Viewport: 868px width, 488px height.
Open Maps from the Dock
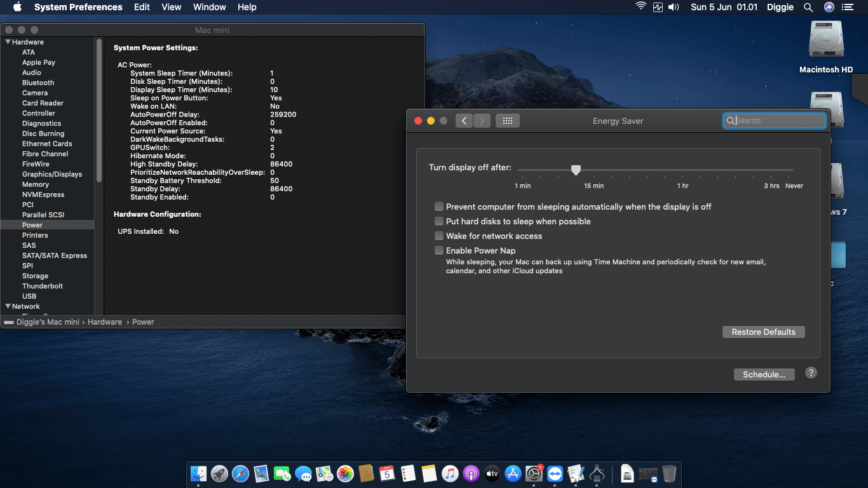(325, 473)
